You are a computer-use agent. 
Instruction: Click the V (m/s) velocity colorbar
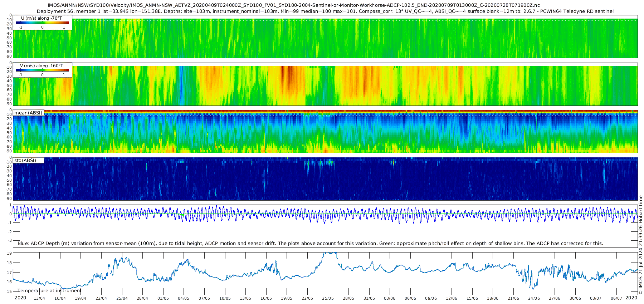click(42, 70)
